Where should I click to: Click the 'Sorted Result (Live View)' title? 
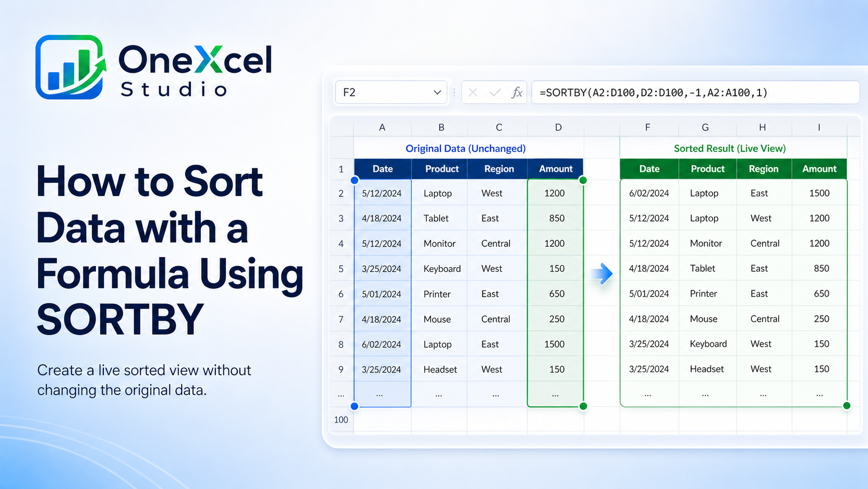730,149
